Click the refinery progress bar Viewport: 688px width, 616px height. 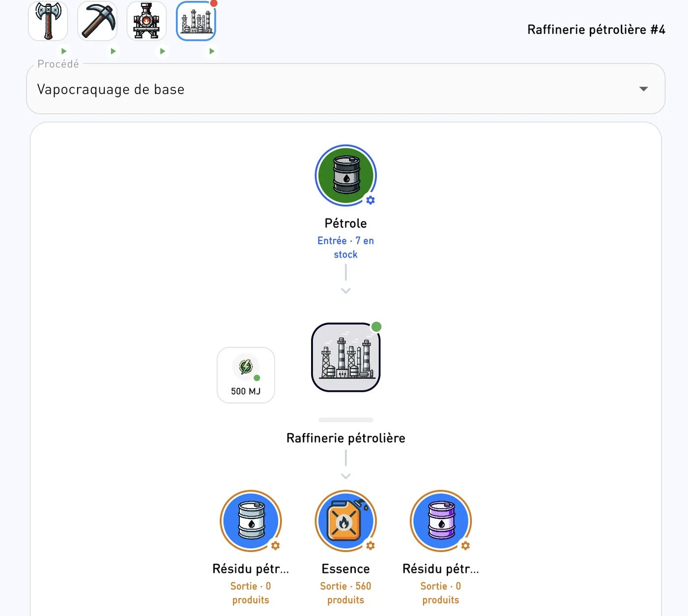[346, 420]
